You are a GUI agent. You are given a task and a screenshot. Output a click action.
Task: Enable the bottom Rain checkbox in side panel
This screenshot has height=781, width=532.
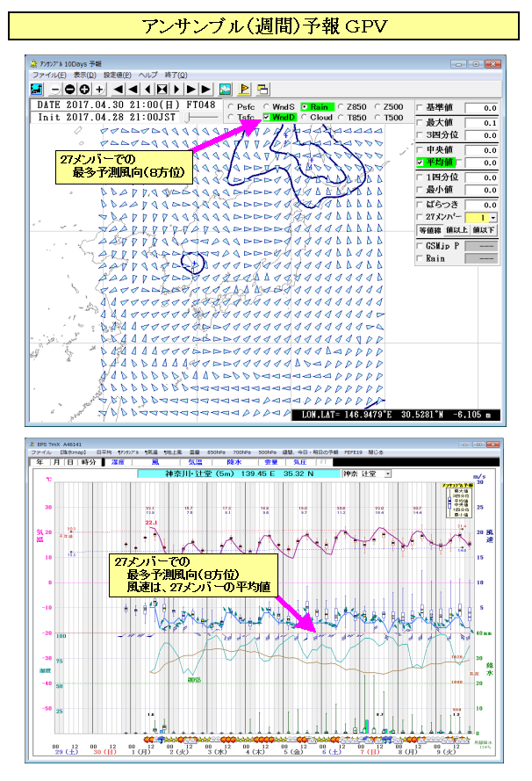(420, 258)
